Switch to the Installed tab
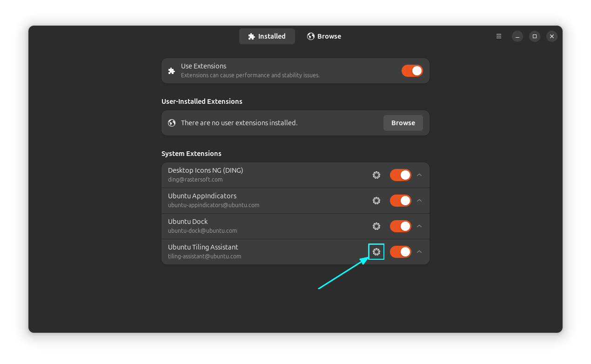The width and height of the screenshot is (591, 364). point(267,36)
